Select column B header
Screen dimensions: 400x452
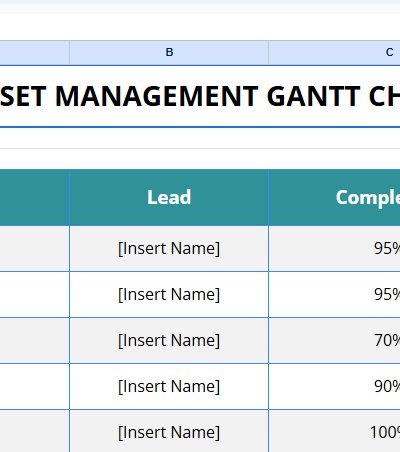click(x=169, y=52)
